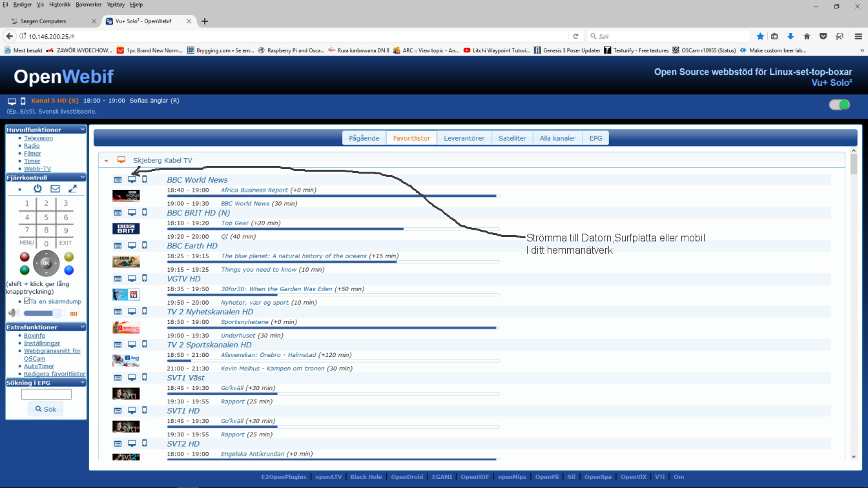Open new browser tab plus button

pos(205,21)
